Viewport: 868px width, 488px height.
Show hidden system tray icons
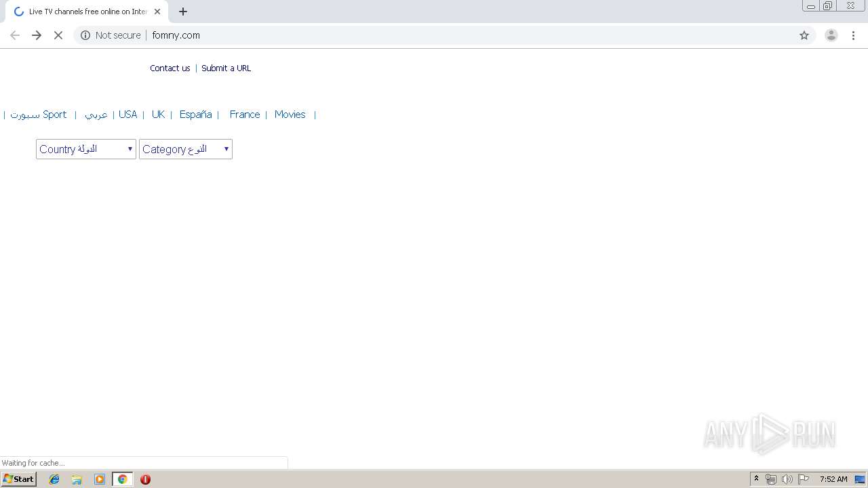pos(757,479)
